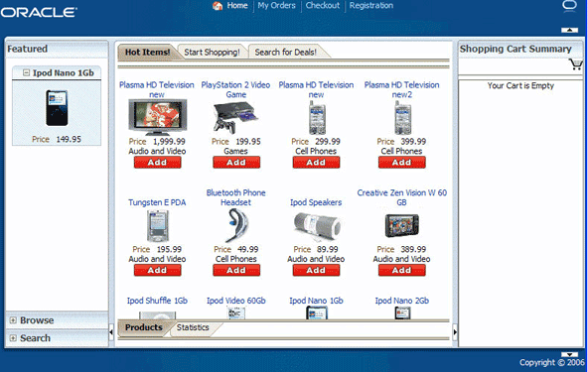This screenshot has height=372, width=588.
Task: Add Plasma HD Television 1,999.99 to cart
Action: 158,163
